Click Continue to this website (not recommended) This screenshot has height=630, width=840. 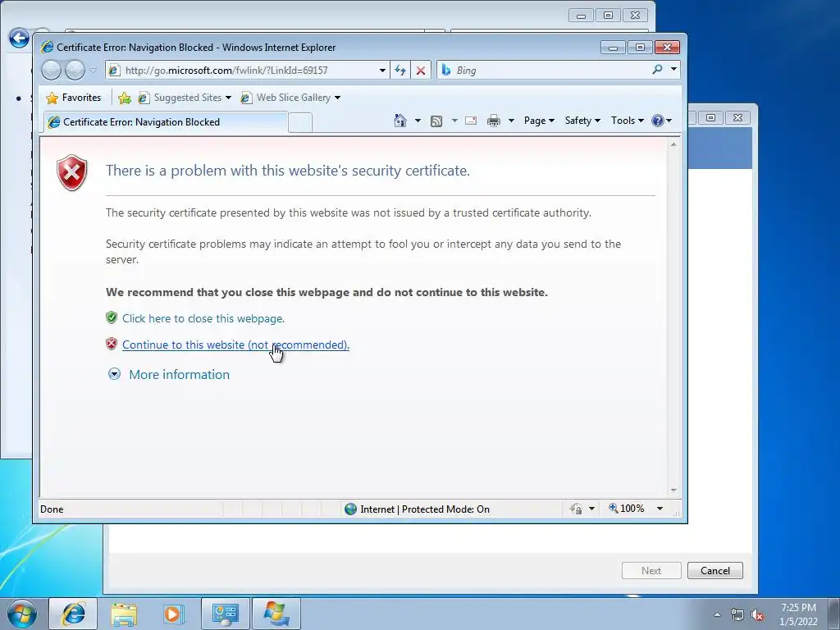235,345
